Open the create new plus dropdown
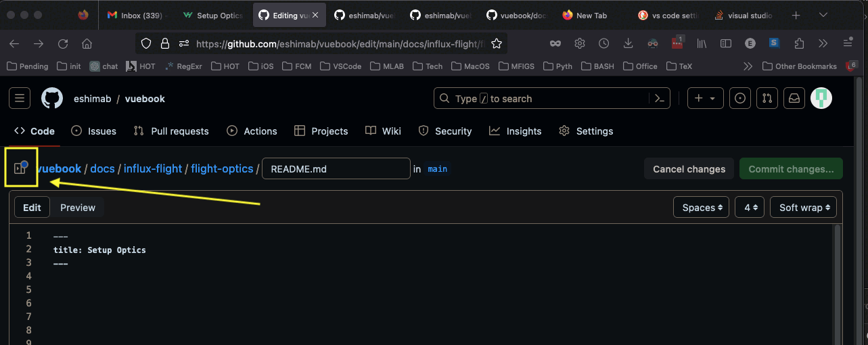868x345 pixels. (x=706, y=98)
